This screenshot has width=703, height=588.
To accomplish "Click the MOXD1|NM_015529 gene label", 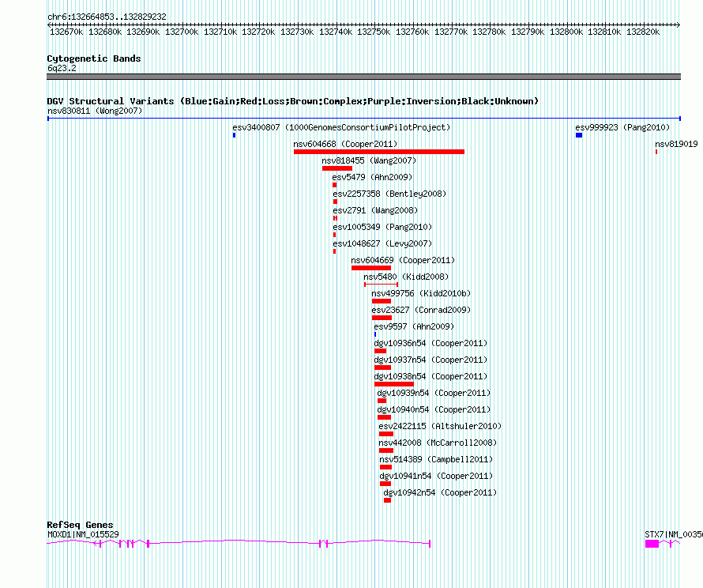I will click(x=83, y=534).
